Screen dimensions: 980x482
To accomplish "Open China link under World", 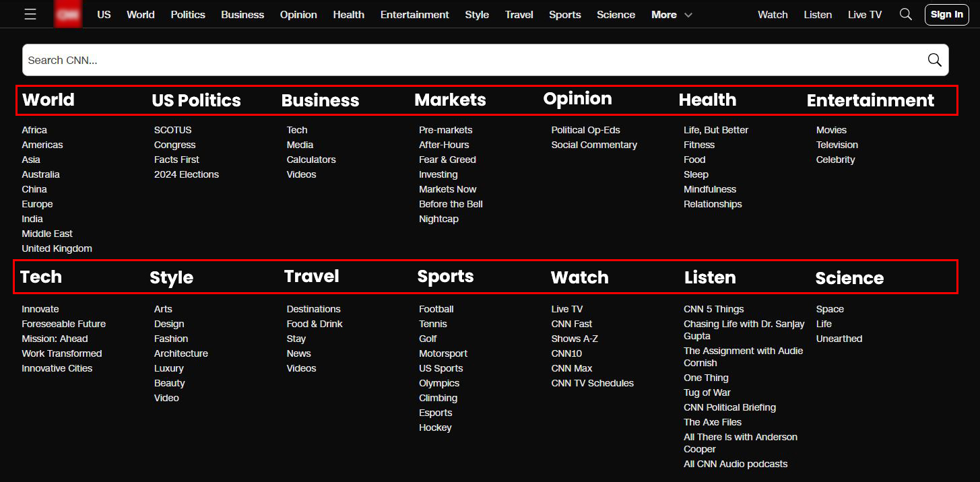I will [x=34, y=189].
